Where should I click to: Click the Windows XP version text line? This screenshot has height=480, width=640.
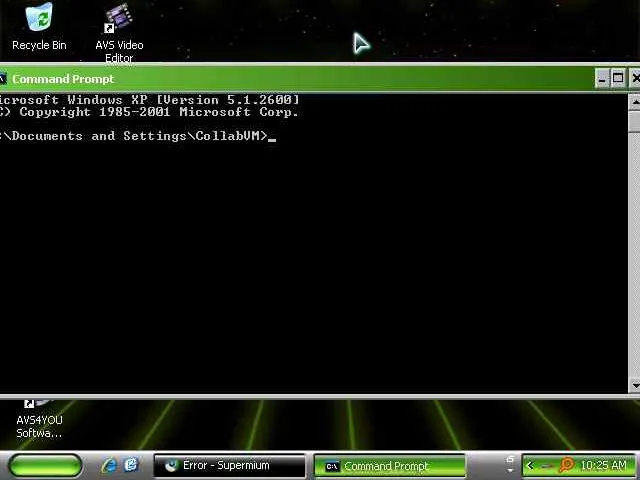click(x=149, y=100)
